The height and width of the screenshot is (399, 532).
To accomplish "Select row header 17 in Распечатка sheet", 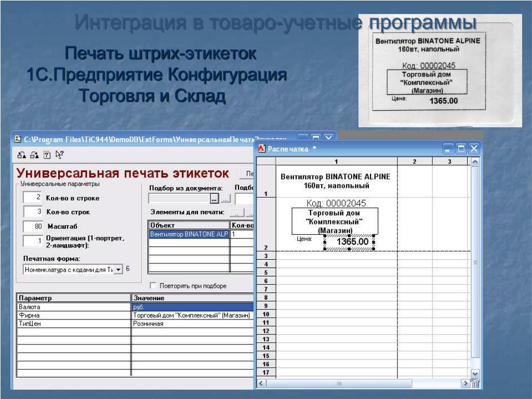I will pos(265,373).
